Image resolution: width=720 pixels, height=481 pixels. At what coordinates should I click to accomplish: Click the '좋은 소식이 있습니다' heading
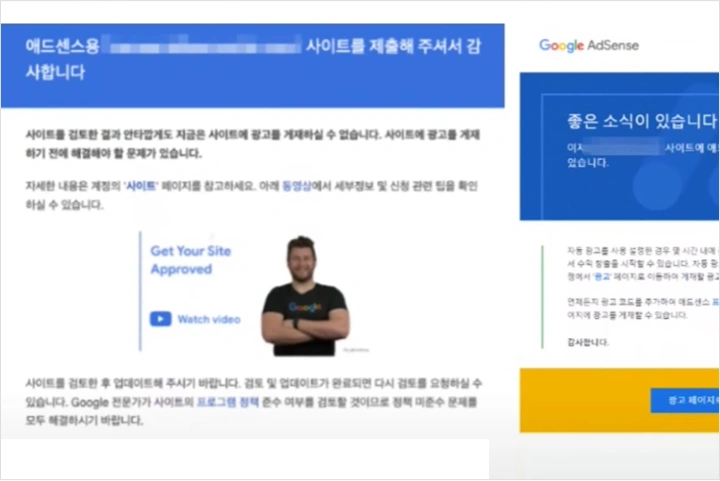click(641, 121)
